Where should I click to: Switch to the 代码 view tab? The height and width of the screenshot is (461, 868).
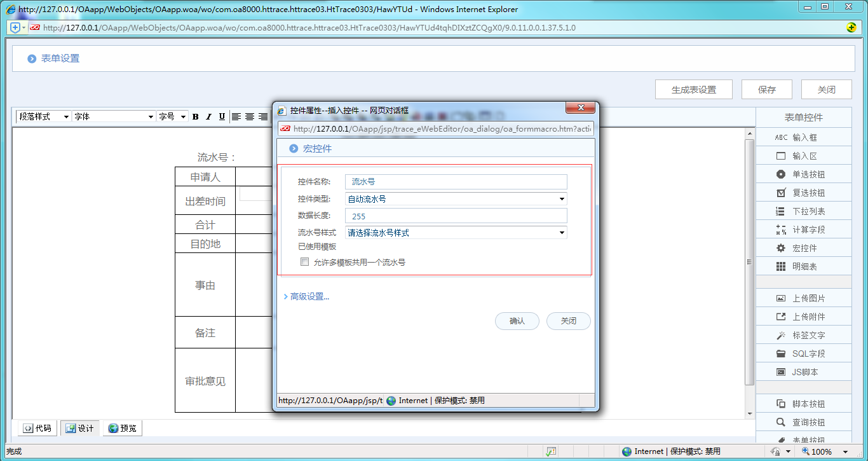pos(37,428)
